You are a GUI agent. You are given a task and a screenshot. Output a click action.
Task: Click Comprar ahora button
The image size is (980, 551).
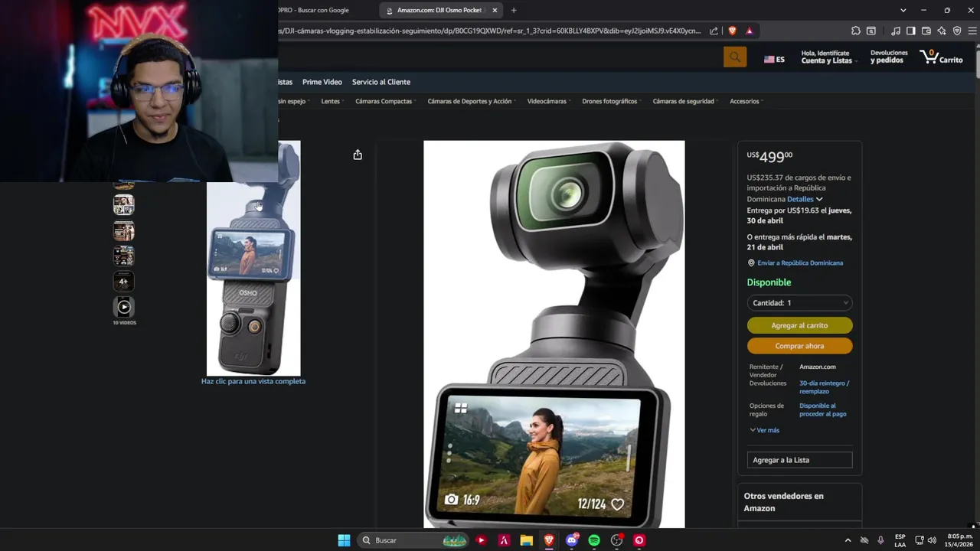799,346
